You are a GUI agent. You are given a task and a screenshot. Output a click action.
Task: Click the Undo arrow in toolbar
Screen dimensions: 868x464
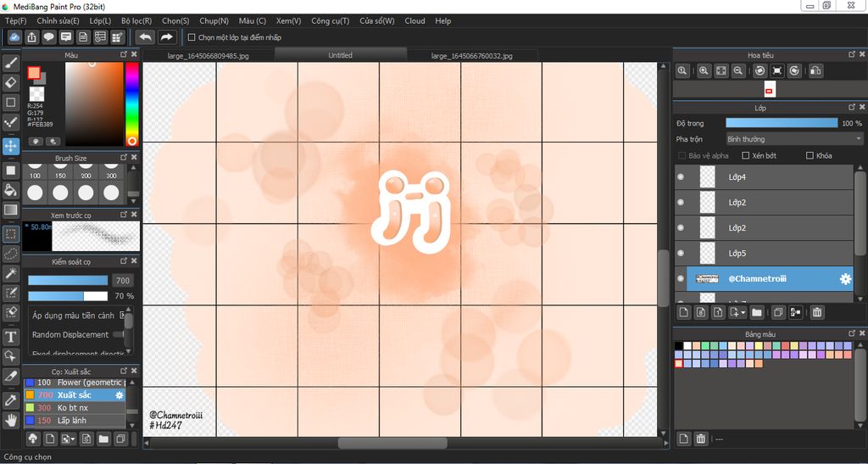pyautogui.click(x=145, y=37)
